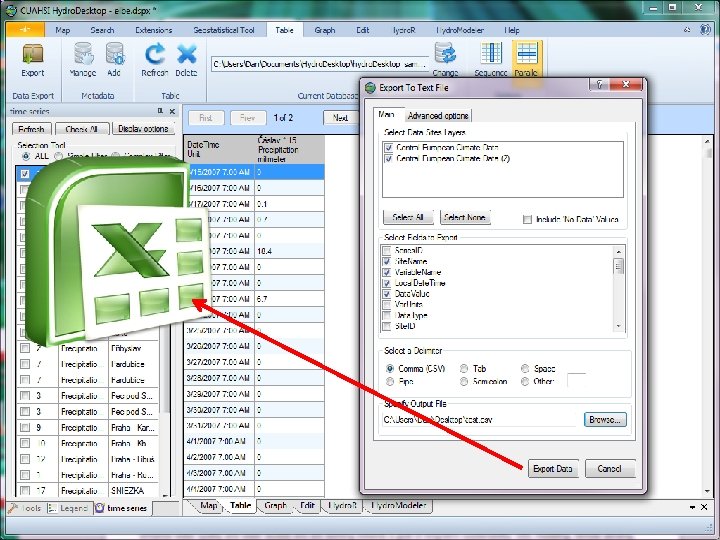Screen dimensions: 720x540
Task: Switch to Sequence table view
Action: [491, 59]
